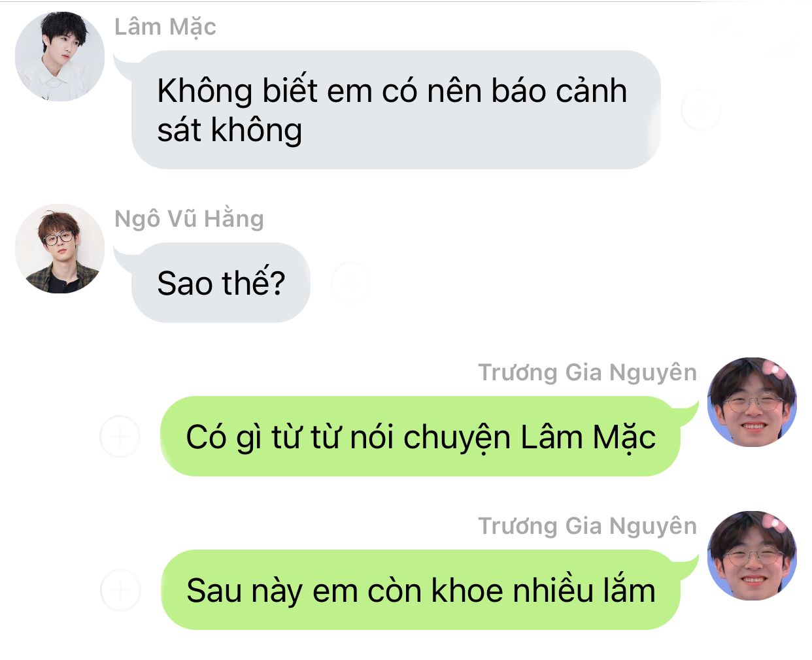812x660 pixels.
Task: Tap the plus icon beside Lâm Mặc's message
Action: [x=701, y=110]
